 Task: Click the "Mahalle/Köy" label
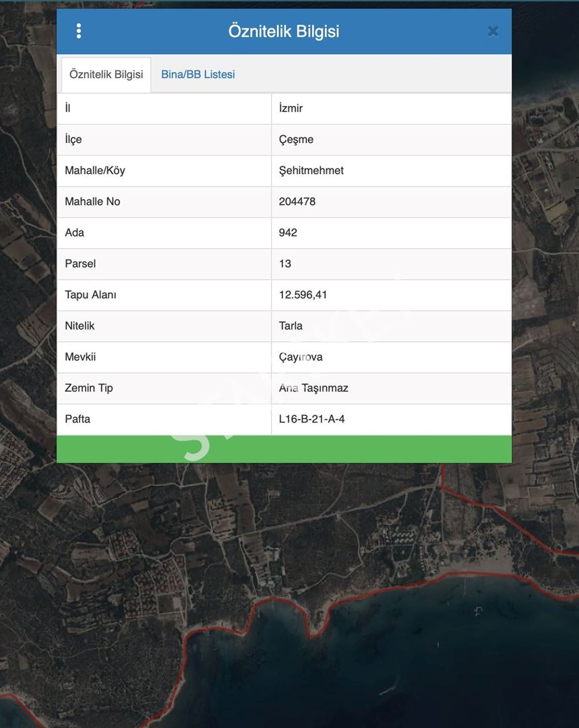coord(95,171)
